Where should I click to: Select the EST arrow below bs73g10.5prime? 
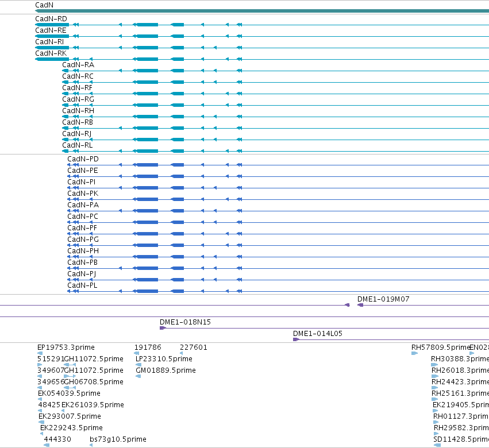pos(91,445)
